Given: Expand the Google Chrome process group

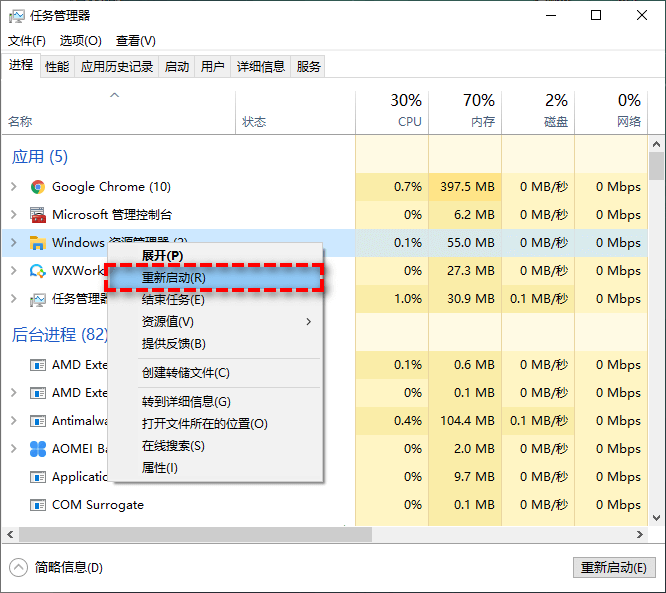Looking at the screenshot, I should coord(13,187).
